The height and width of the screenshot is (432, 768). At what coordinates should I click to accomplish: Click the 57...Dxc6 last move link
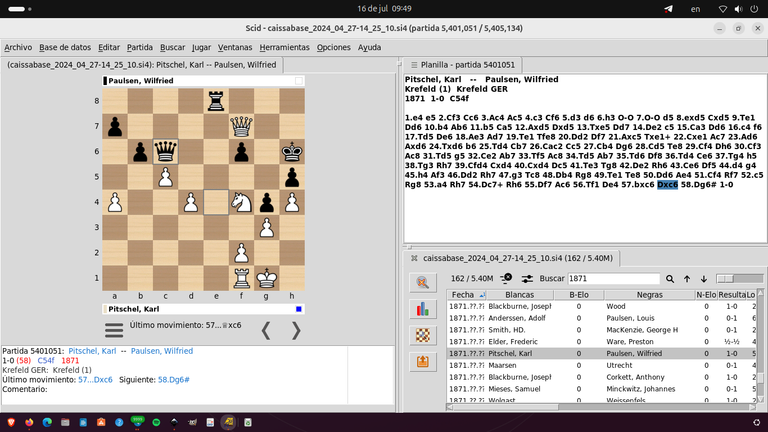pos(95,380)
